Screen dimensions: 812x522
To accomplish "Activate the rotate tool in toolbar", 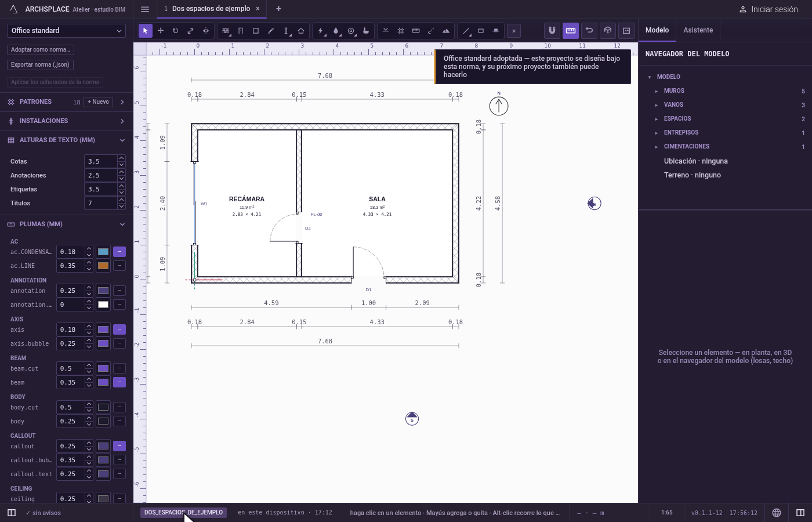I will pyautogui.click(x=176, y=31).
